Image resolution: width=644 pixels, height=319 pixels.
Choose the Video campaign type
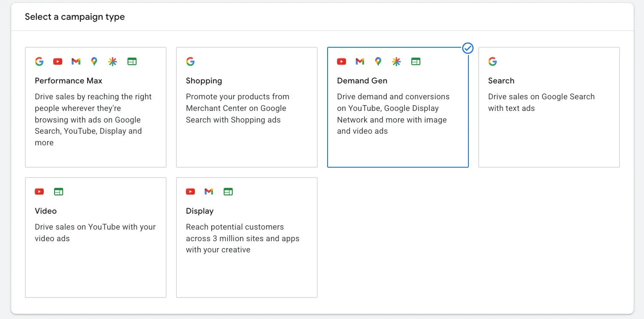click(x=96, y=237)
